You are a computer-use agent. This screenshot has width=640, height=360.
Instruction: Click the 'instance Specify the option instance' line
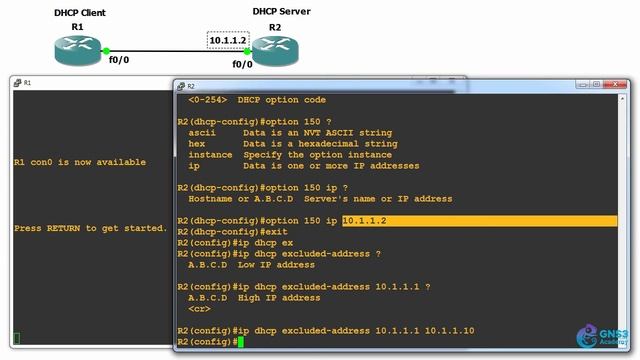point(290,155)
